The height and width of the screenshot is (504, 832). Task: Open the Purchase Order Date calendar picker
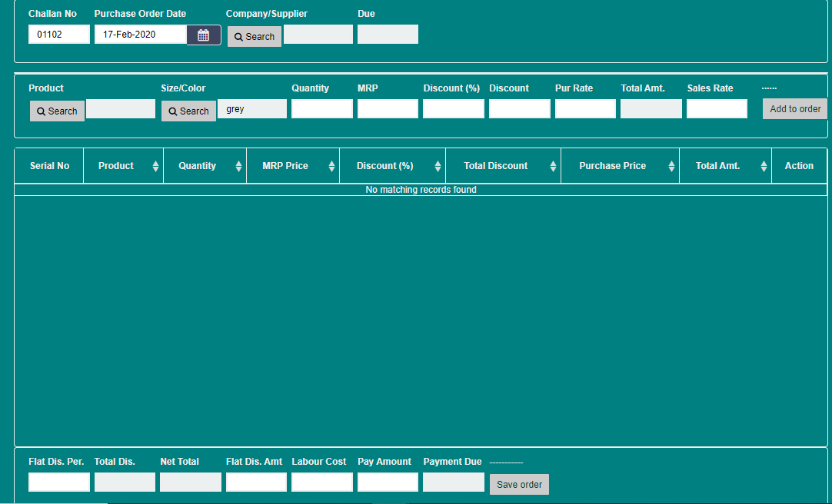coord(204,35)
